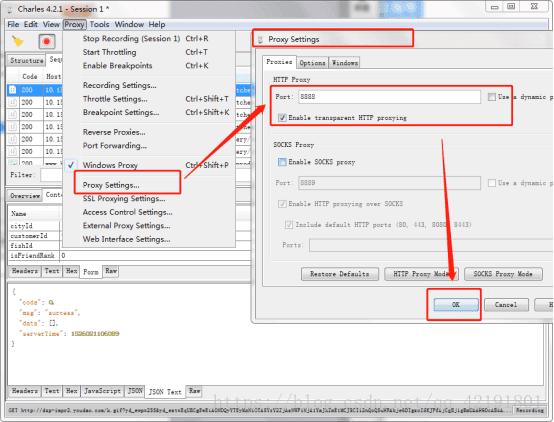Open the View menu
This screenshot has height=422, width=554.
tap(51, 24)
